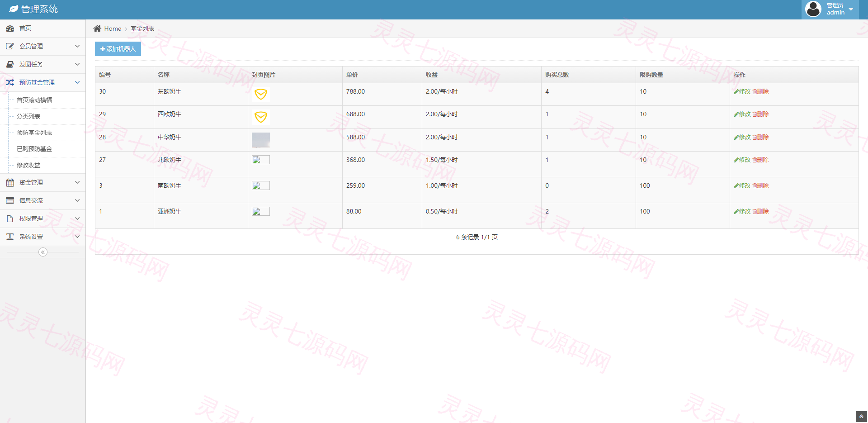868x423 pixels.
Task: Expand the 发圈任务 menu chevron
Action: tap(77, 64)
